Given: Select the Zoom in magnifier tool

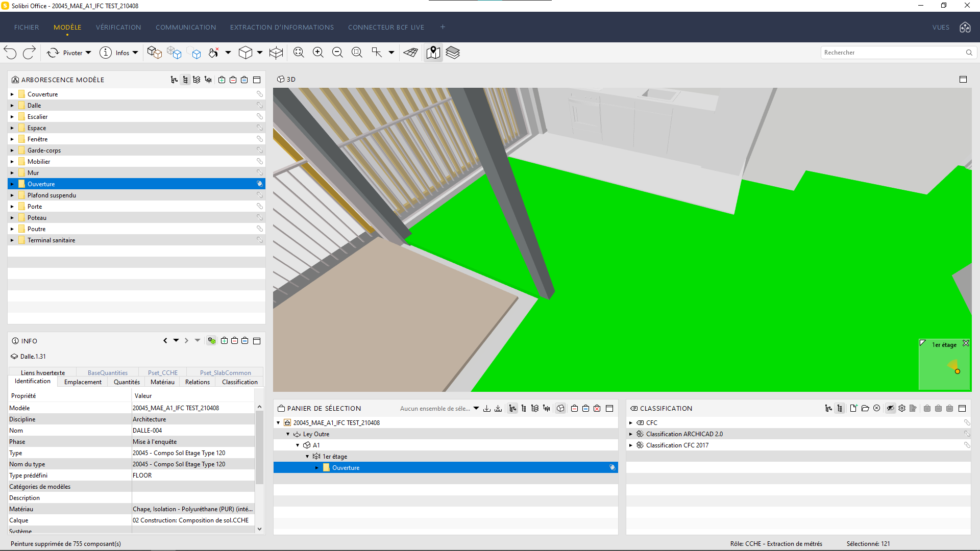Looking at the screenshot, I should 318,53.
